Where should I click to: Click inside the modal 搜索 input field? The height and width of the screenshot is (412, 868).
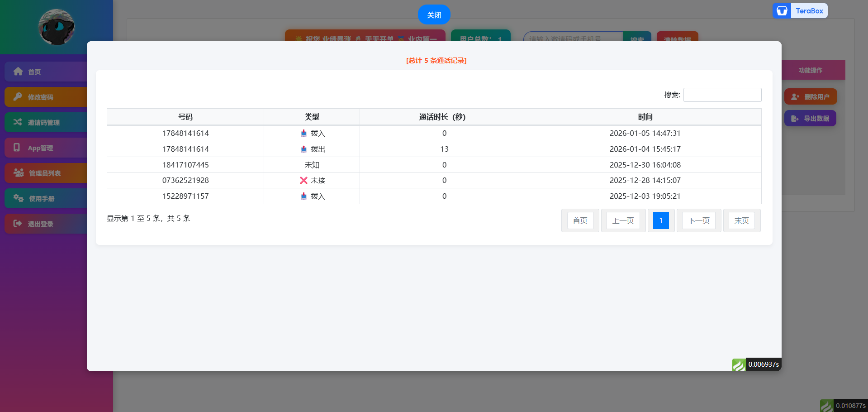tap(722, 95)
